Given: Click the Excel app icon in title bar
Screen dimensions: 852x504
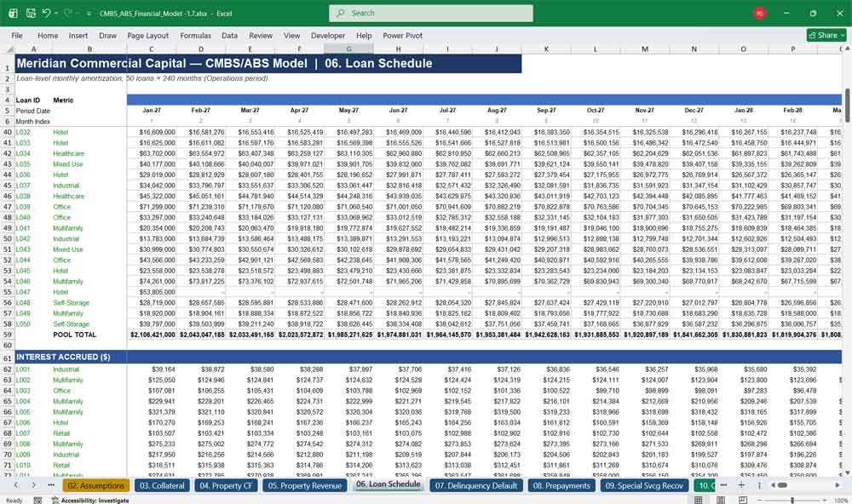Looking at the screenshot, I should (x=13, y=13).
